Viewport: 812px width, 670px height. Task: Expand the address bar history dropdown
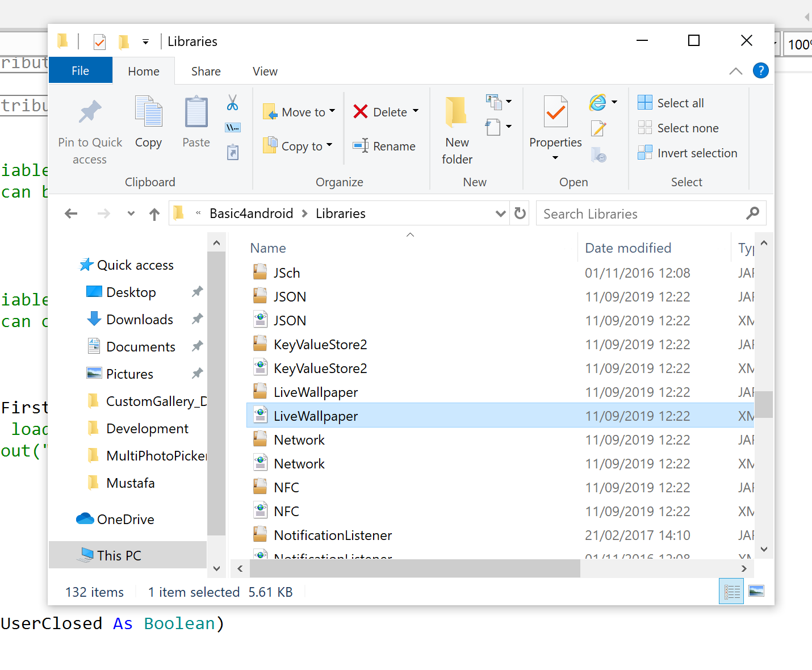coord(501,213)
